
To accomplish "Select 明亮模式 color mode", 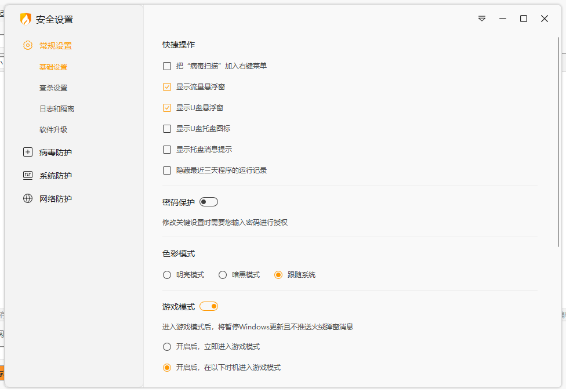I will click(x=167, y=274).
